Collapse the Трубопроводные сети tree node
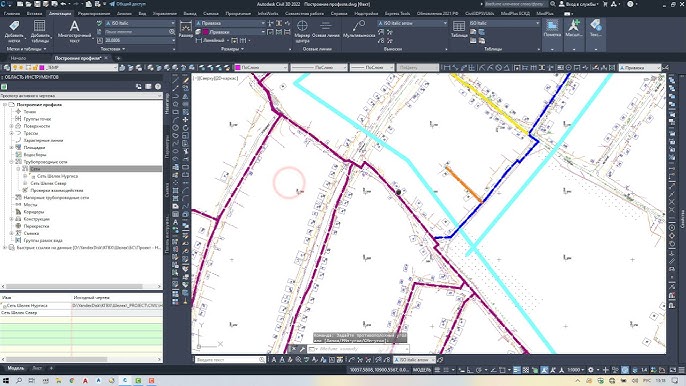The height and width of the screenshot is (386, 686). 11,162
